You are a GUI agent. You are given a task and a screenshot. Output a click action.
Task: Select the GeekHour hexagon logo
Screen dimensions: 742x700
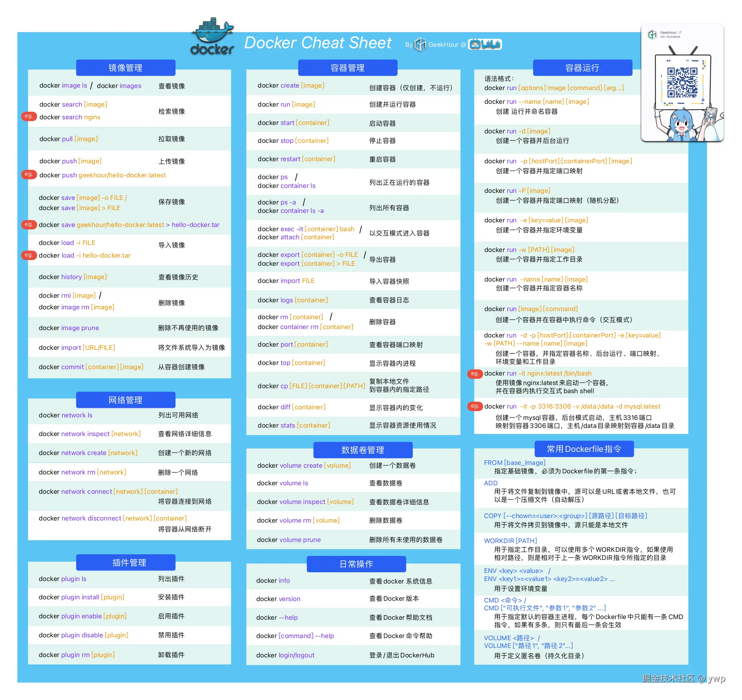[x=420, y=44]
